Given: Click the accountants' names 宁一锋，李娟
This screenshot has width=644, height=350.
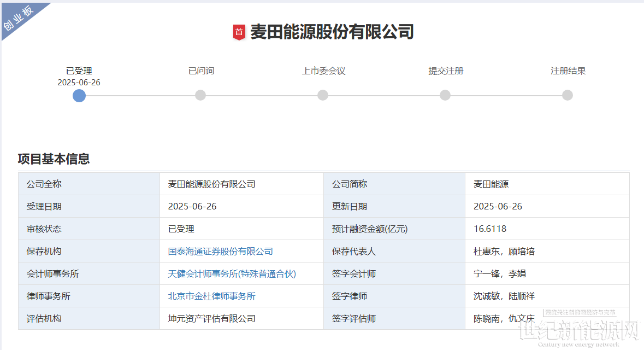Looking at the screenshot, I should click(x=499, y=274).
